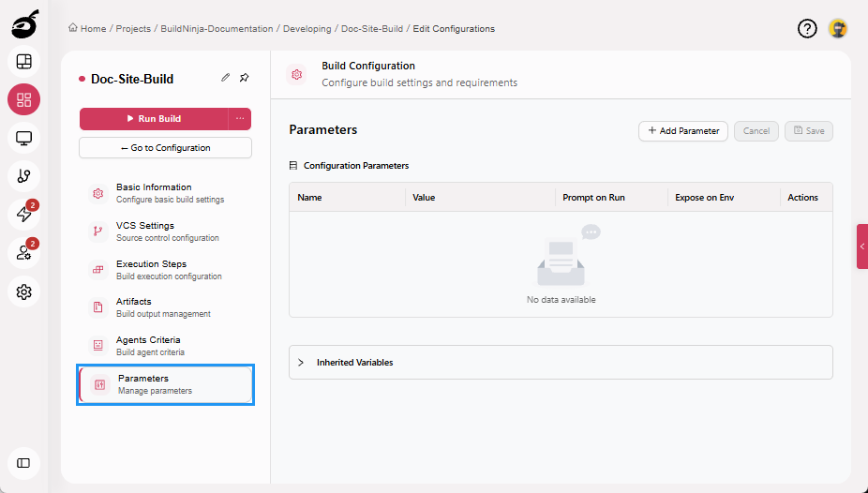Click the Agents Criteria icon
Viewport: 868px width, 493px height.
pyautogui.click(x=98, y=345)
